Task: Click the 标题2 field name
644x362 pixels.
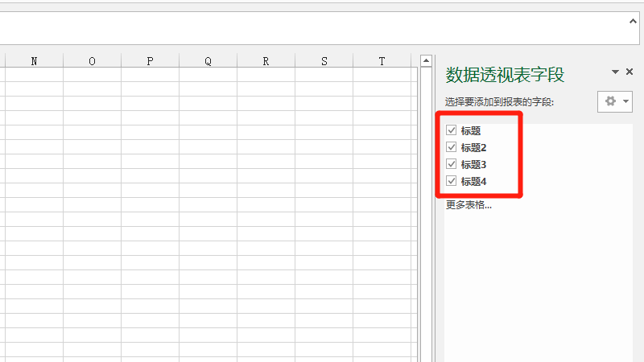Action: [473, 147]
